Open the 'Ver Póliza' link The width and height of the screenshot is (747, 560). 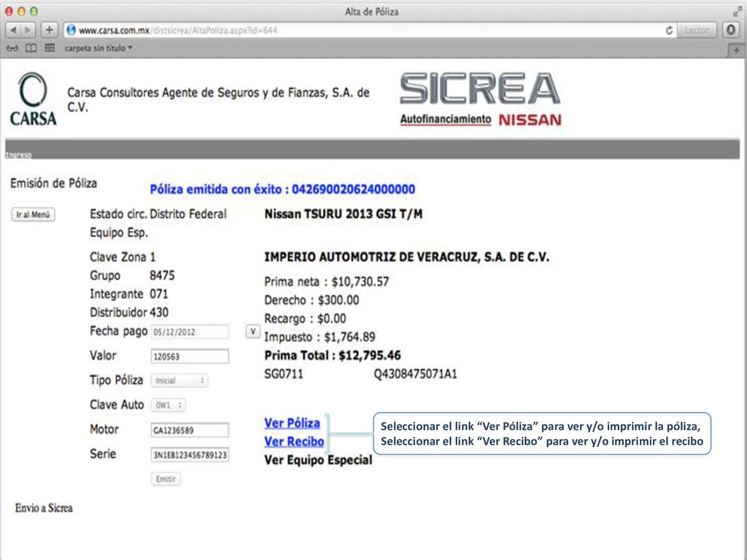[292, 423]
